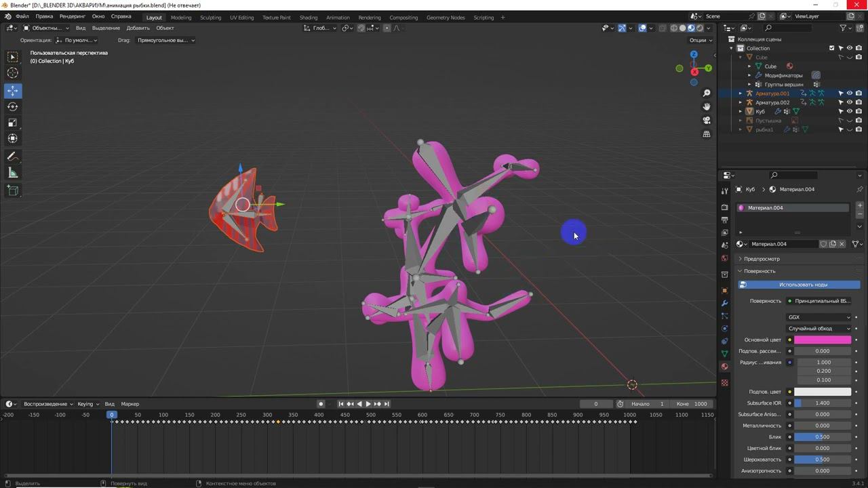Open the Опции viewport dropdown
This screenshot has width=868, height=488.
[x=701, y=40]
